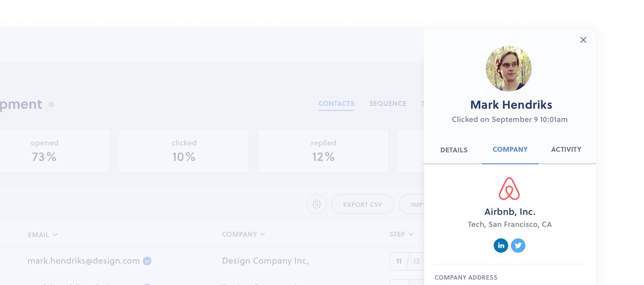This screenshot has height=285, width=644.
Task: Click the gear settings icon
Action: coord(316,204)
